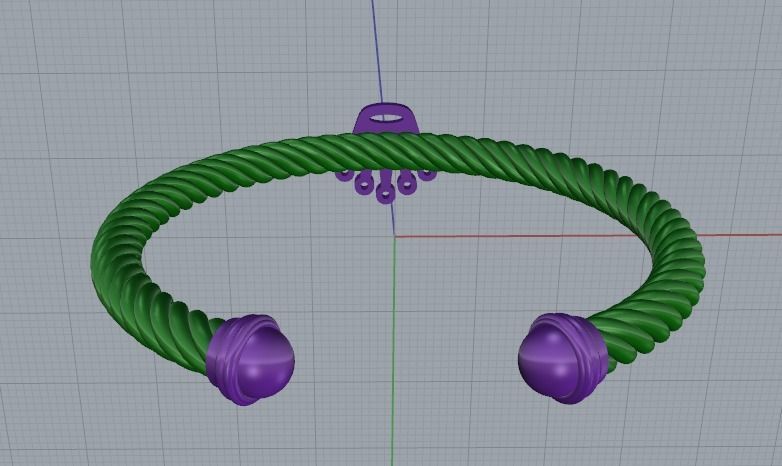Select the left purple end cap

(250, 359)
